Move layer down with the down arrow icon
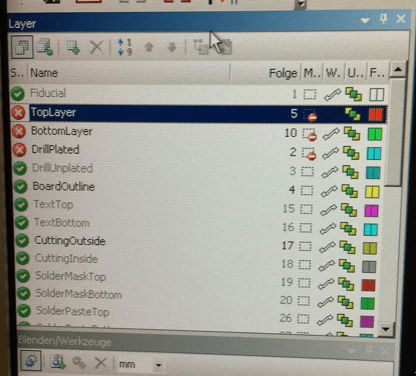Screen dimensions: 416x376 [172, 47]
